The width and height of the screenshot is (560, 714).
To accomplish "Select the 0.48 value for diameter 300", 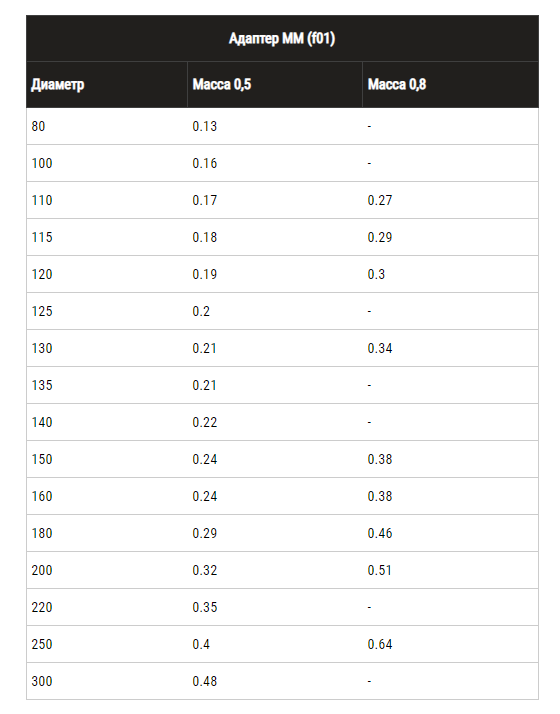I will click(204, 681).
